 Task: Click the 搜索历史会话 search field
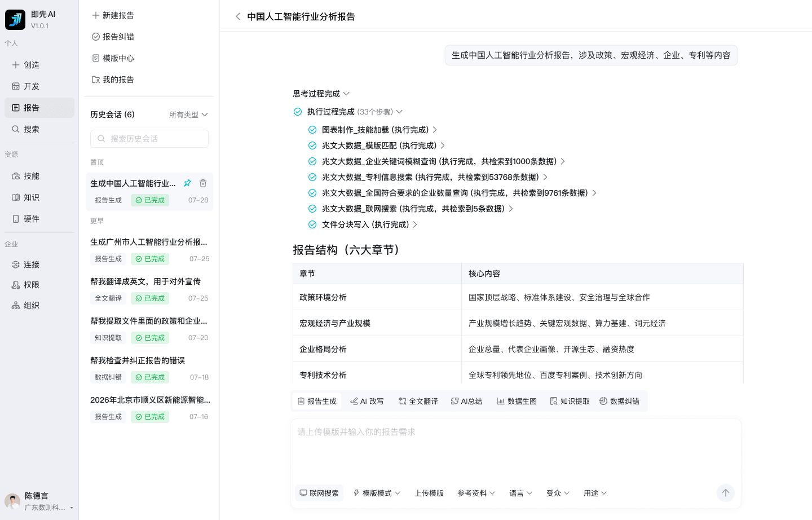click(149, 139)
